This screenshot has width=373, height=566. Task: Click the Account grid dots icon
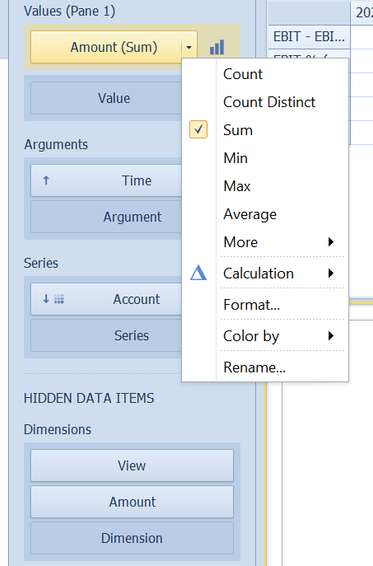(59, 299)
